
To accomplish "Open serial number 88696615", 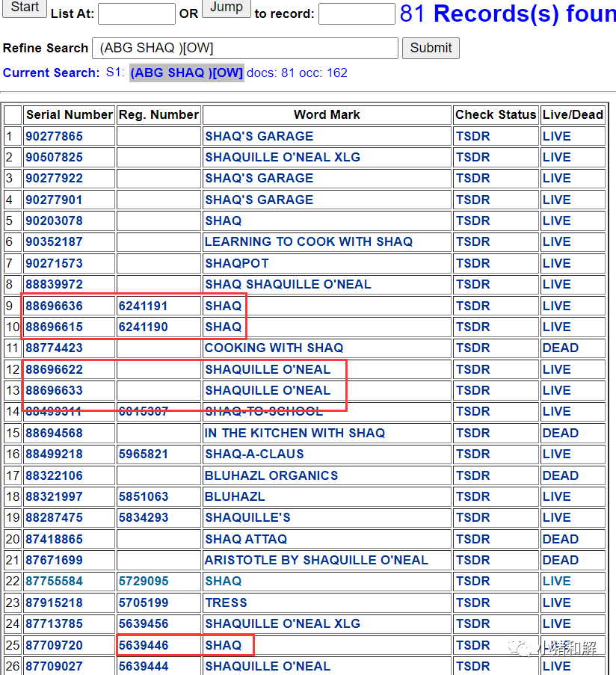I will [54, 327].
